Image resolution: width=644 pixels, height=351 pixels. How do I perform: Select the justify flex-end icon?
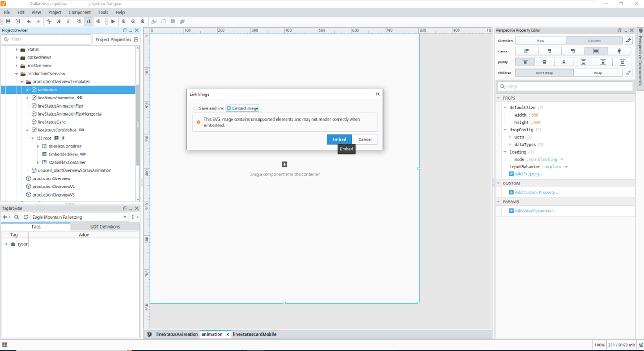coord(564,62)
